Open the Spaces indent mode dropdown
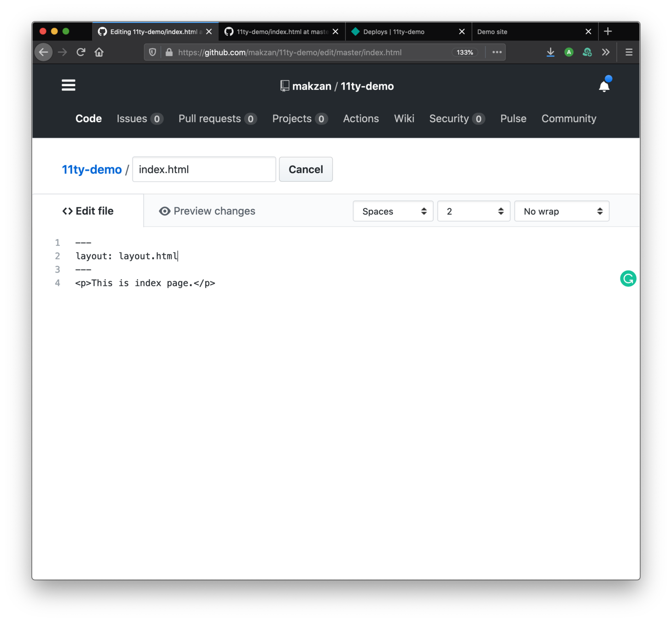Viewport: 672px width, 622px height. tap(393, 211)
